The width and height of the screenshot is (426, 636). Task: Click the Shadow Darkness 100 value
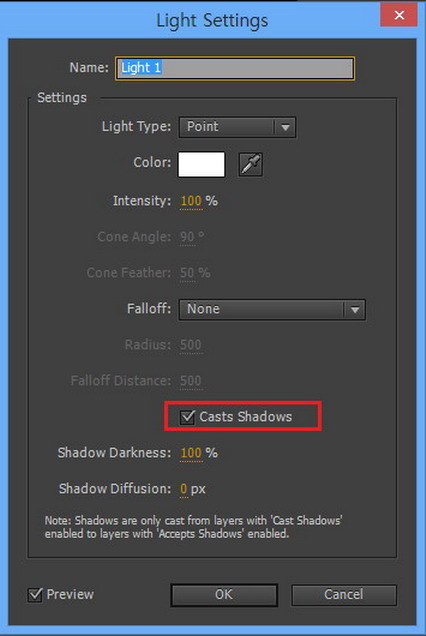pyautogui.click(x=191, y=453)
